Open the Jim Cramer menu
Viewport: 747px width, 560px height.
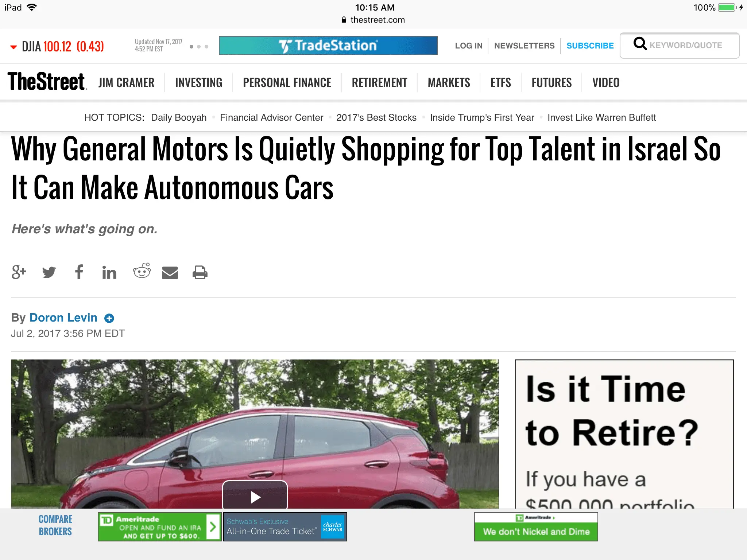[126, 83]
